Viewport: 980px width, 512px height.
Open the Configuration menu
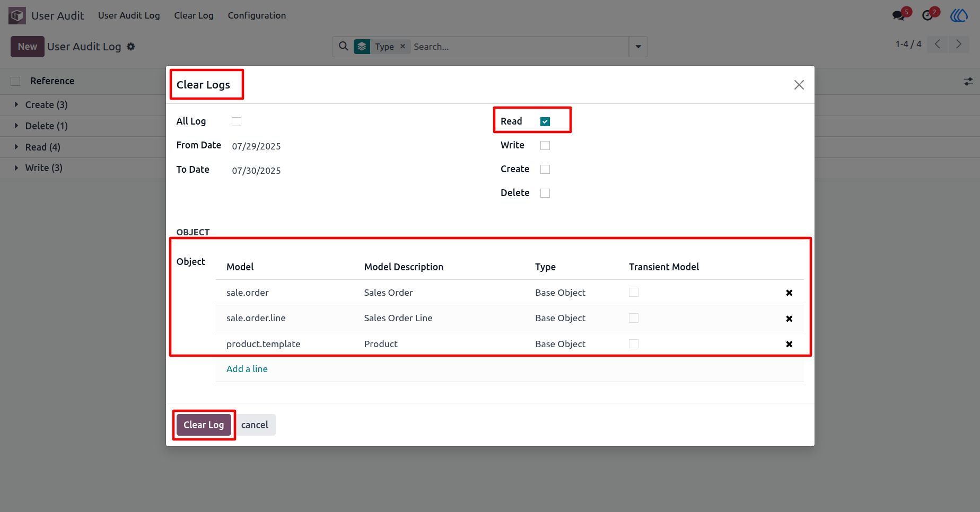[257, 15]
